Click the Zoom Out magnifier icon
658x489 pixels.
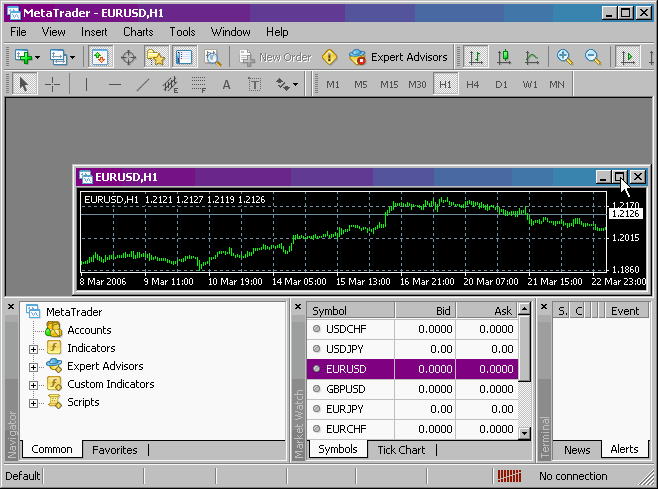click(x=593, y=57)
